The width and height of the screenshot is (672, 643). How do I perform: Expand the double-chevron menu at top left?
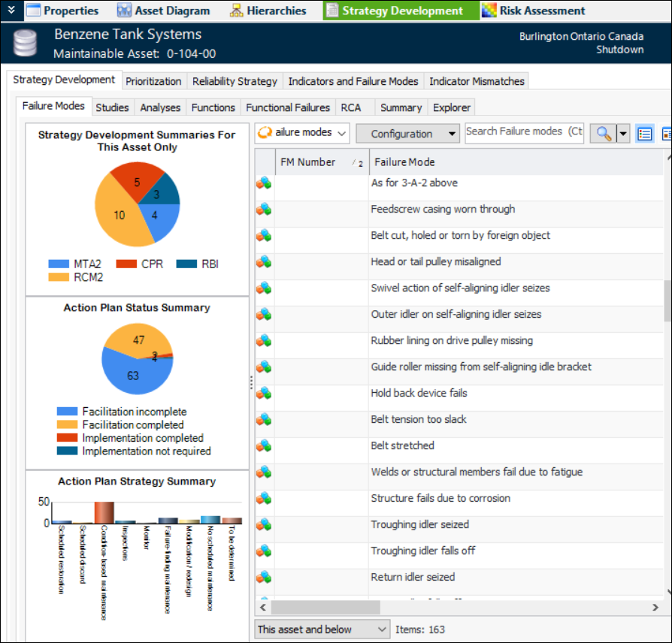click(x=11, y=10)
